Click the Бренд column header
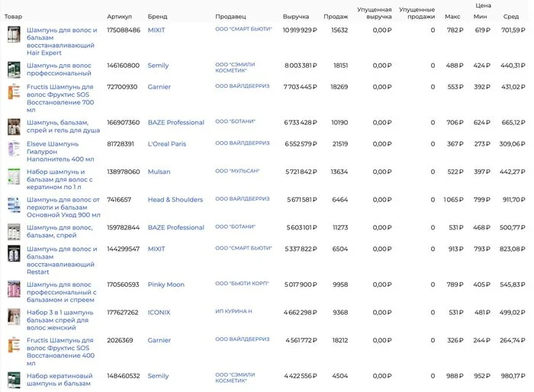This screenshot has height=392, width=534. pyautogui.click(x=156, y=16)
